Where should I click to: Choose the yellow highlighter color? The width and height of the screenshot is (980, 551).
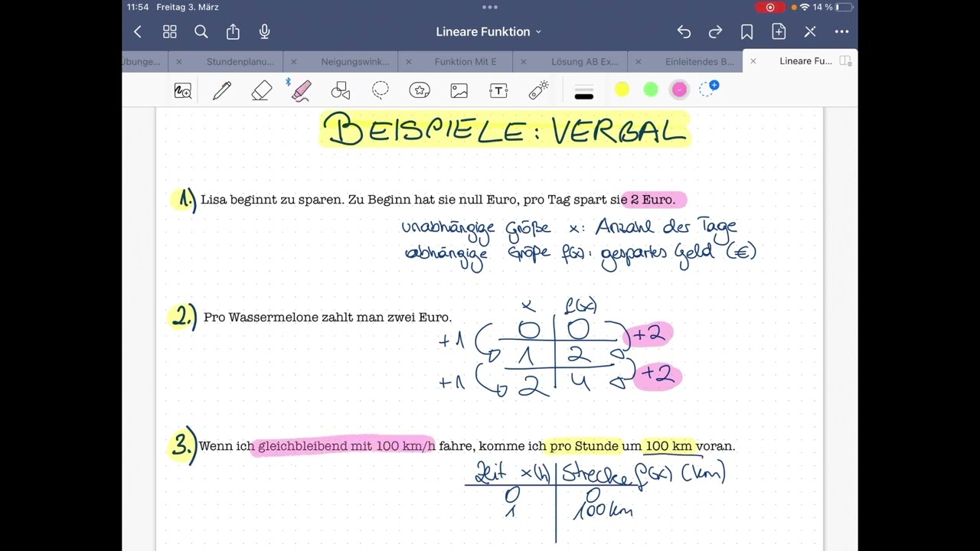(x=622, y=90)
